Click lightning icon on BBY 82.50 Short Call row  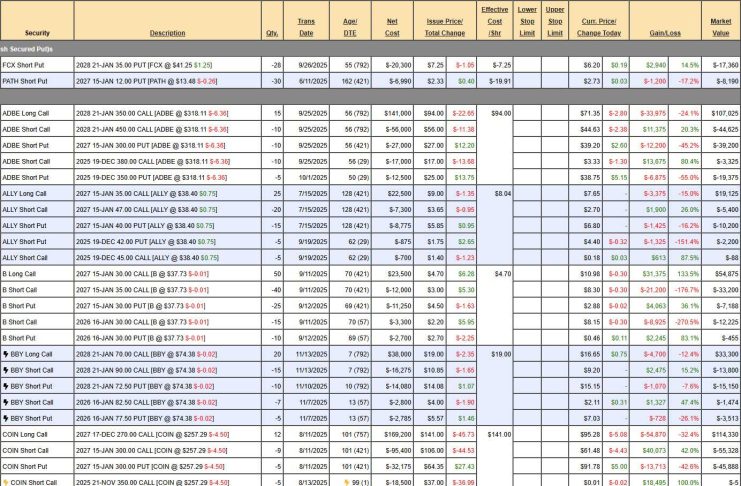pos(5,400)
